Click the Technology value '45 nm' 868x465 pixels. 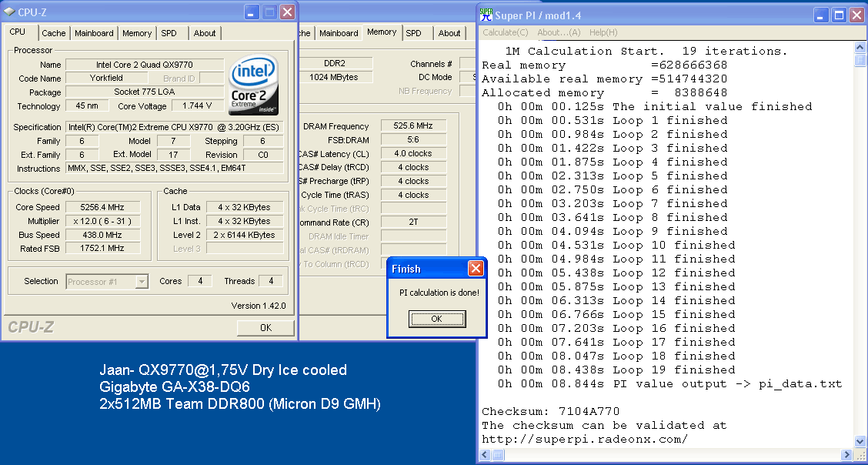click(x=86, y=105)
